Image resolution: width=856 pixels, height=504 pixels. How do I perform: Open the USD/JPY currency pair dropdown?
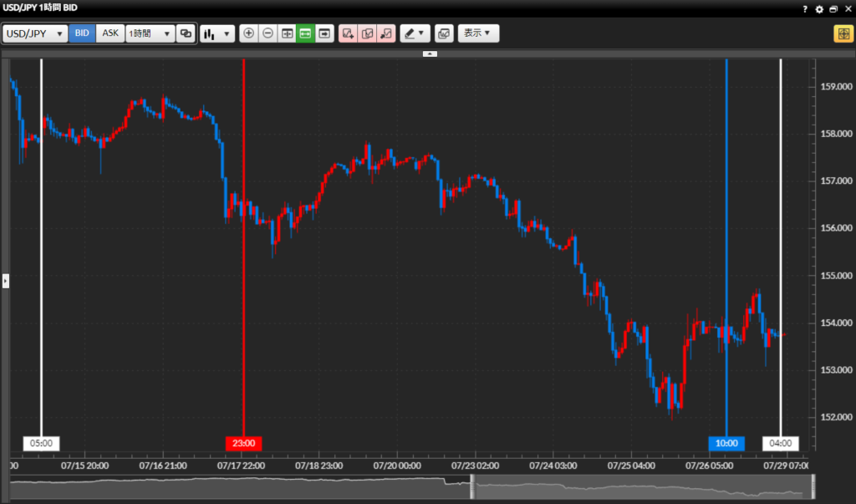pos(35,33)
